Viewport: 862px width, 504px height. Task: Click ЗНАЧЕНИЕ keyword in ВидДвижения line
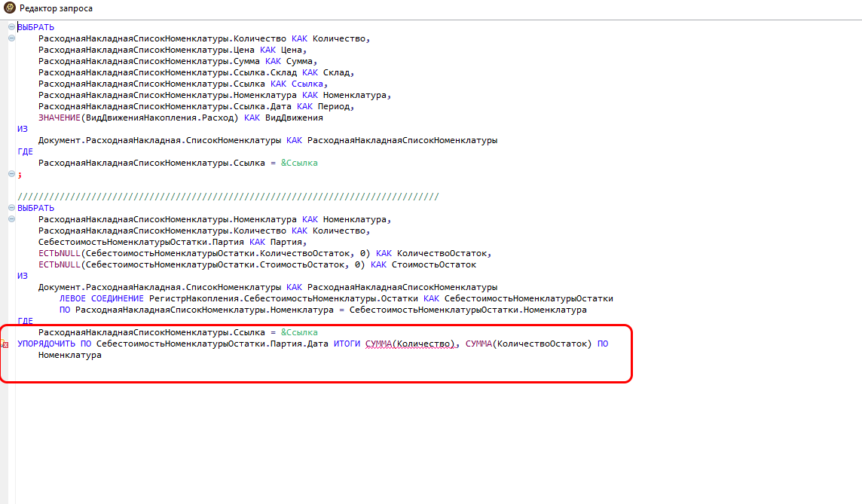pos(60,118)
